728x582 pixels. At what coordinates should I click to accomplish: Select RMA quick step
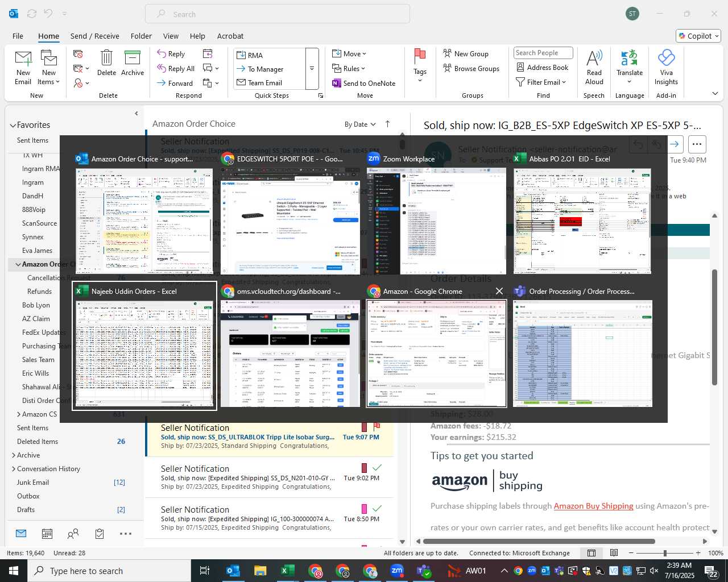(x=270, y=55)
